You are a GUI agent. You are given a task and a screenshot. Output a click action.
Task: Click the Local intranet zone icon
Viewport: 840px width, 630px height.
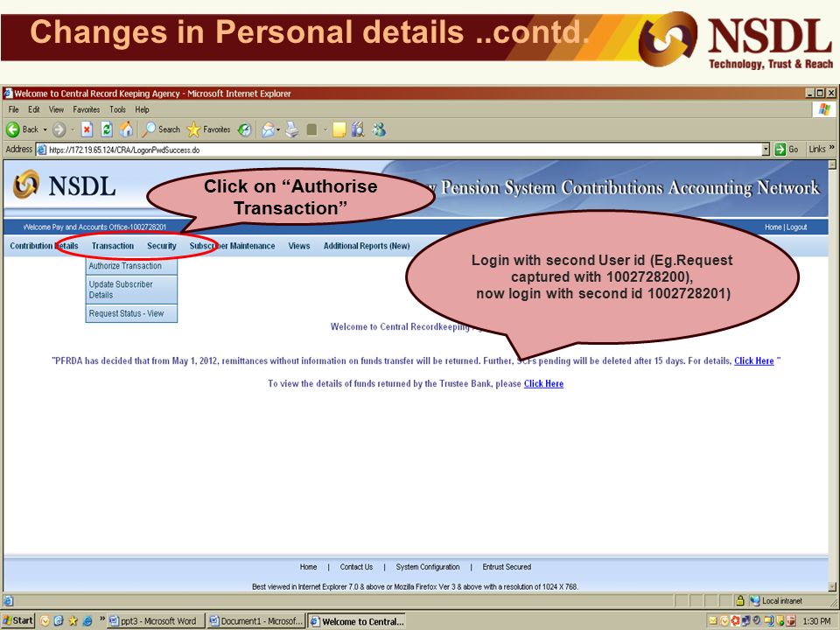click(x=755, y=600)
